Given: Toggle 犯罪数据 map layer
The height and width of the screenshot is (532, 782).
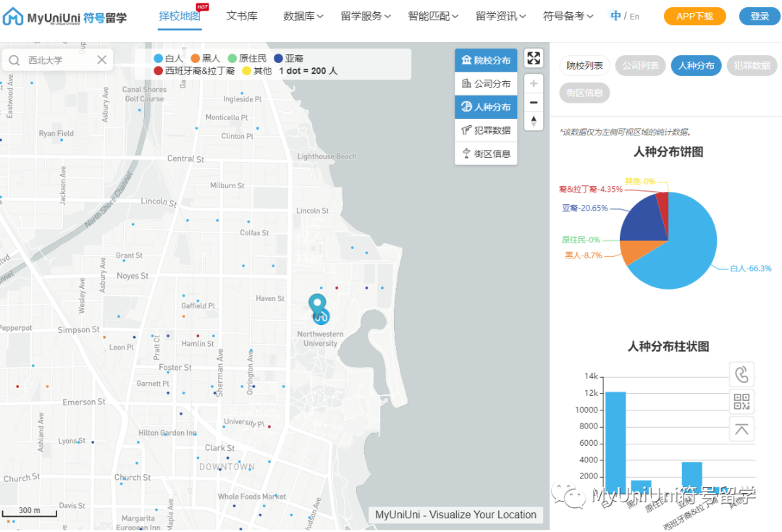Looking at the screenshot, I should 486,130.
